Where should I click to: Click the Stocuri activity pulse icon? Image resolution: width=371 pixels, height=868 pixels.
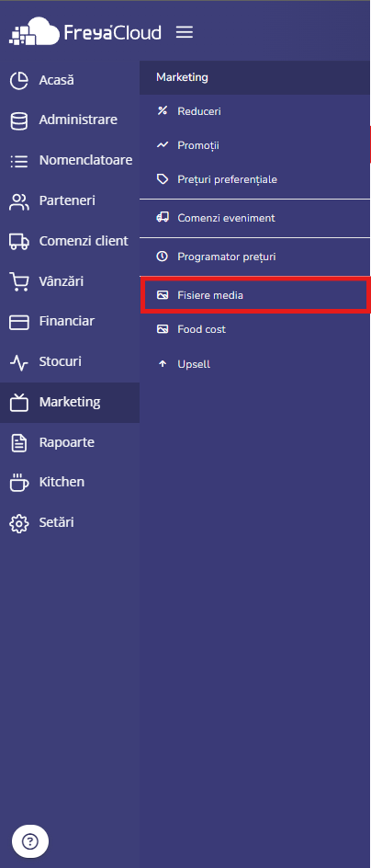[19, 362]
